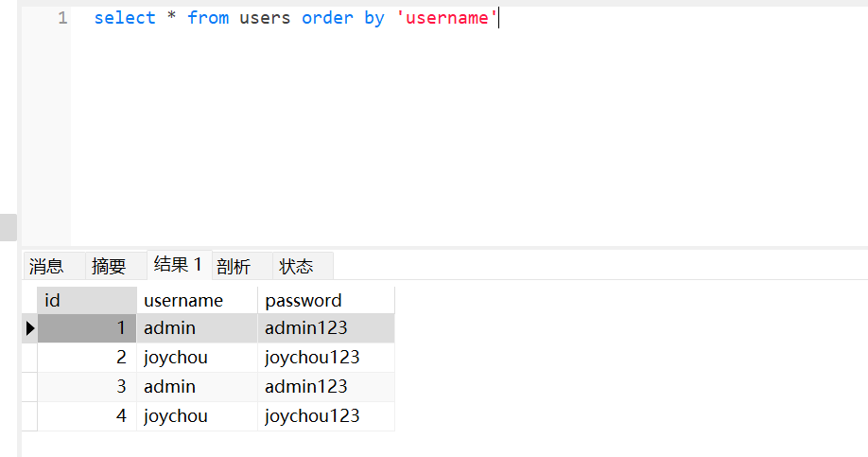
Task: Select the username cell in row 3
Action: [197, 386]
